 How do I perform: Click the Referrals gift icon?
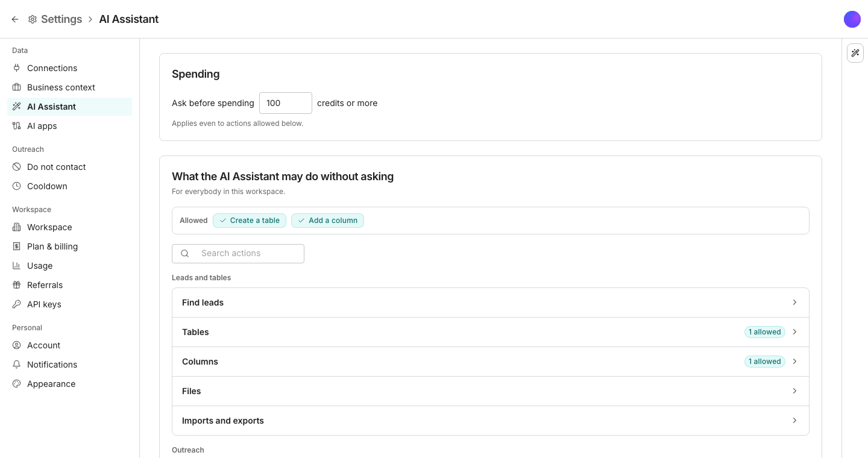(17, 285)
